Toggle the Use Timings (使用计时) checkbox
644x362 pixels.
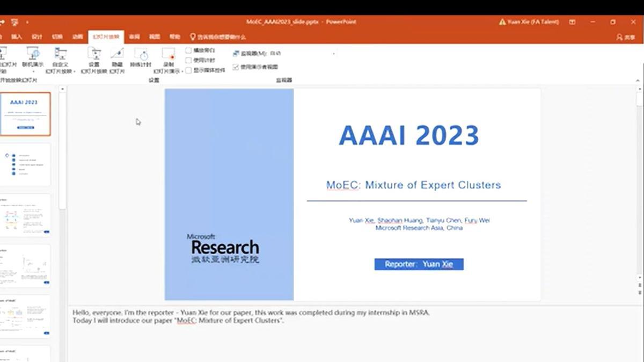point(188,60)
